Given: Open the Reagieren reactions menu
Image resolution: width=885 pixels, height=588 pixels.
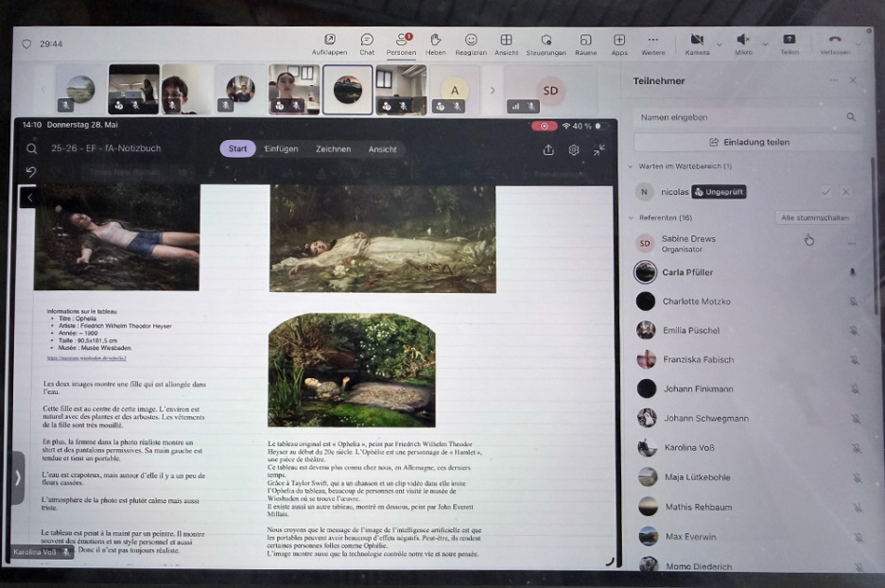Looking at the screenshot, I should pyautogui.click(x=471, y=44).
